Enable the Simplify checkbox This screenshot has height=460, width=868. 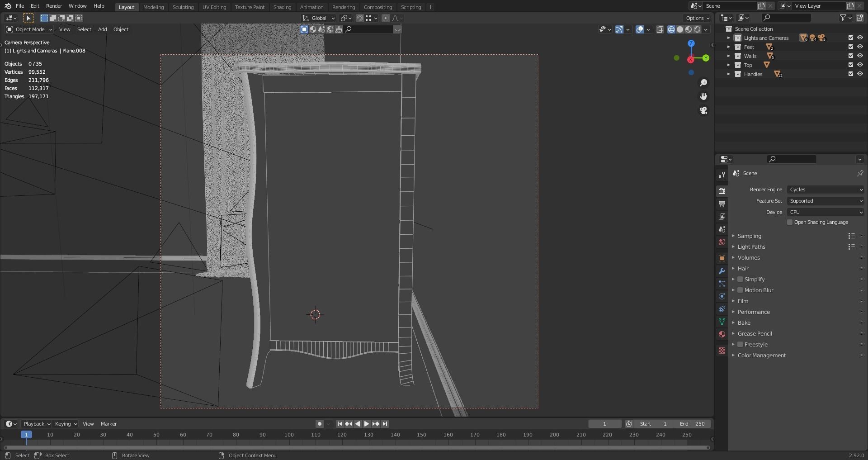coord(740,280)
